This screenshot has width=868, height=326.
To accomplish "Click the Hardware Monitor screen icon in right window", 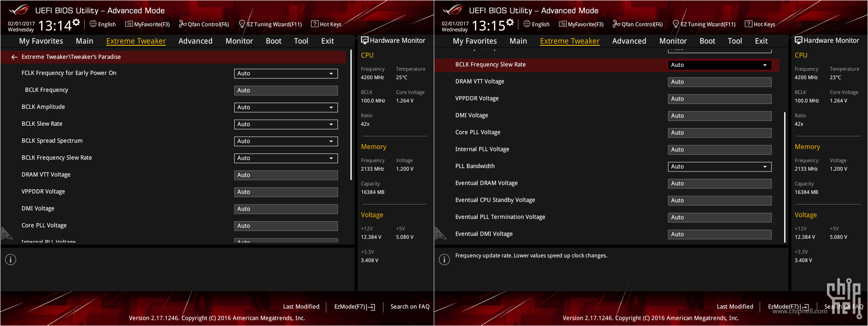I will click(x=799, y=40).
